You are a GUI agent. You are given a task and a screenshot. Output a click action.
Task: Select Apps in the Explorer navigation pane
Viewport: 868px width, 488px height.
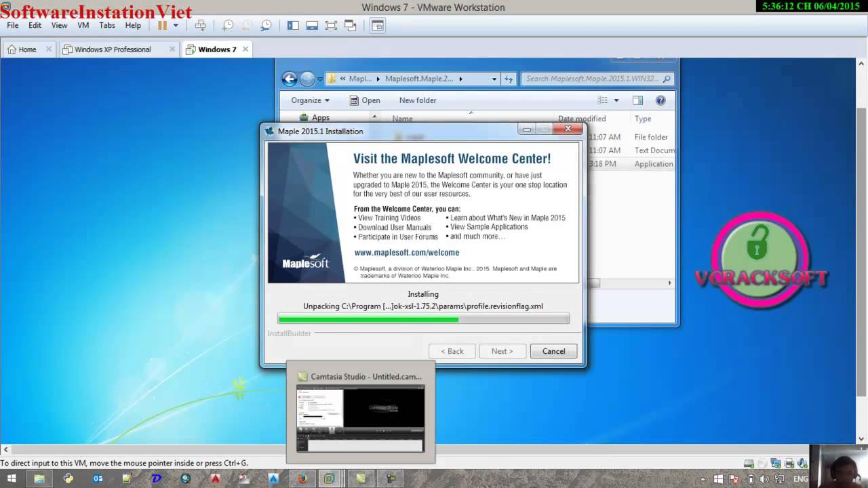click(x=321, y=118)
